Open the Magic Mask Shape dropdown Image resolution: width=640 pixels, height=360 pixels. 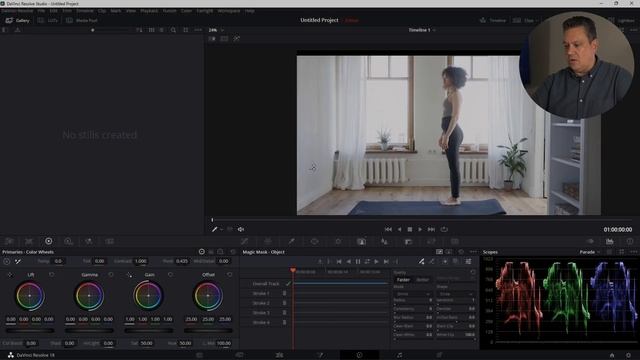tap(456, 294)
